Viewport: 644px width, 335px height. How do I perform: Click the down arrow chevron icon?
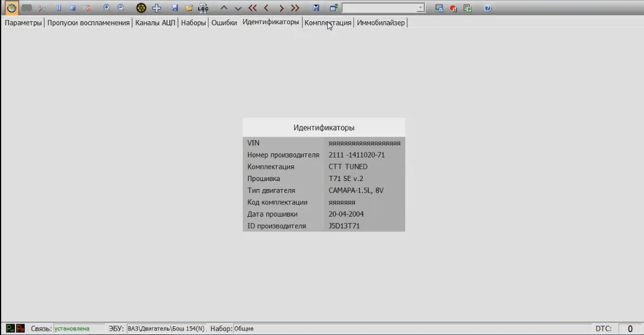pyautogui.click(x=238, y=8)
